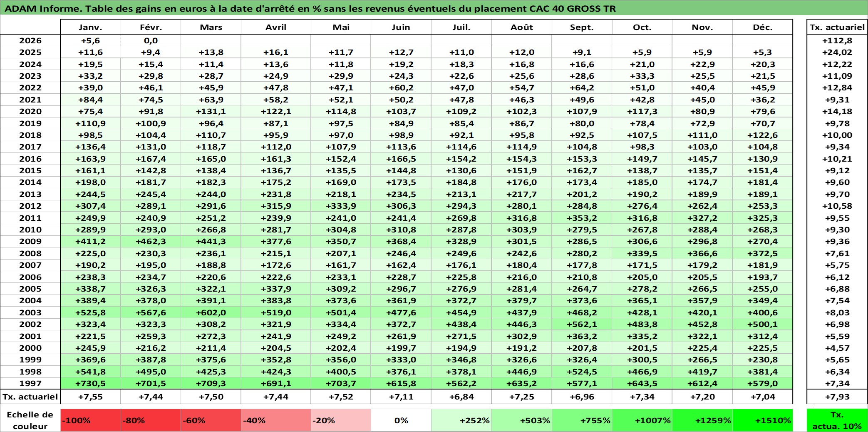
Task: Select the 2026 row label
Action: point(30,40)
